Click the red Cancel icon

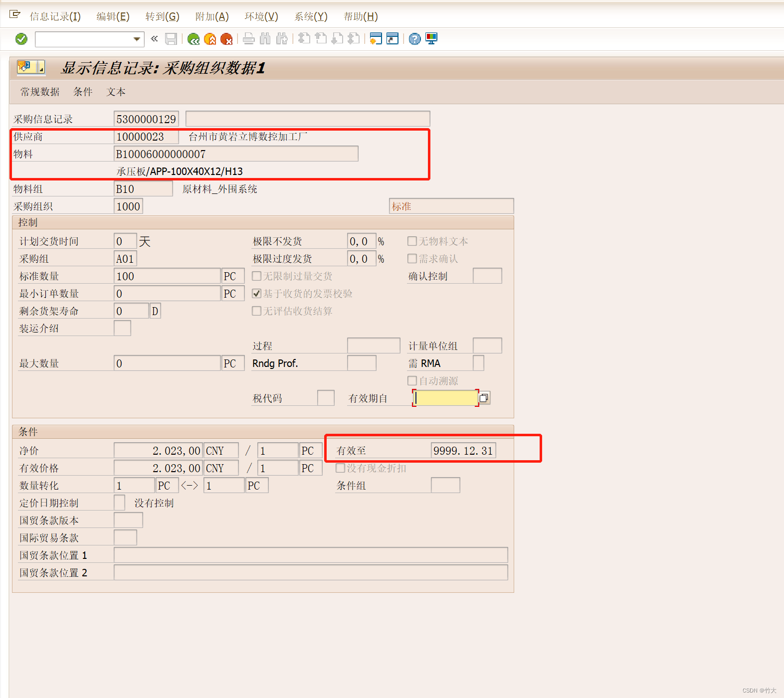(x=227, y=39)
